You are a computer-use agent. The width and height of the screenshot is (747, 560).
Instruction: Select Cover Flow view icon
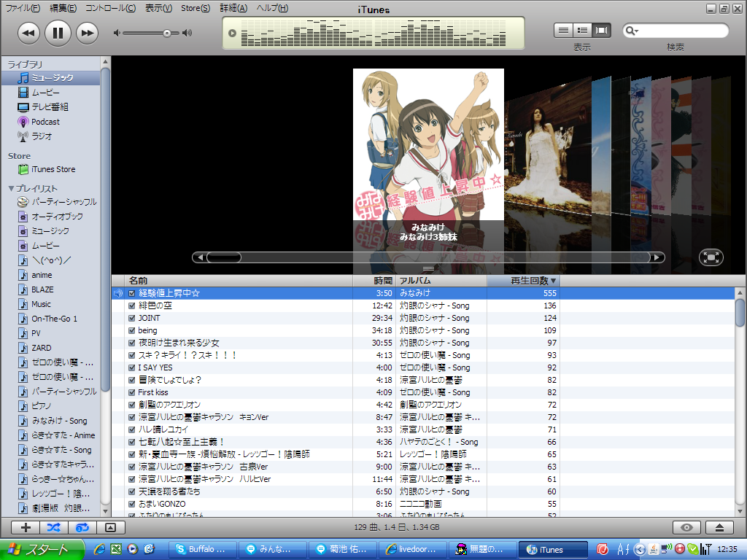pos(601,31)
